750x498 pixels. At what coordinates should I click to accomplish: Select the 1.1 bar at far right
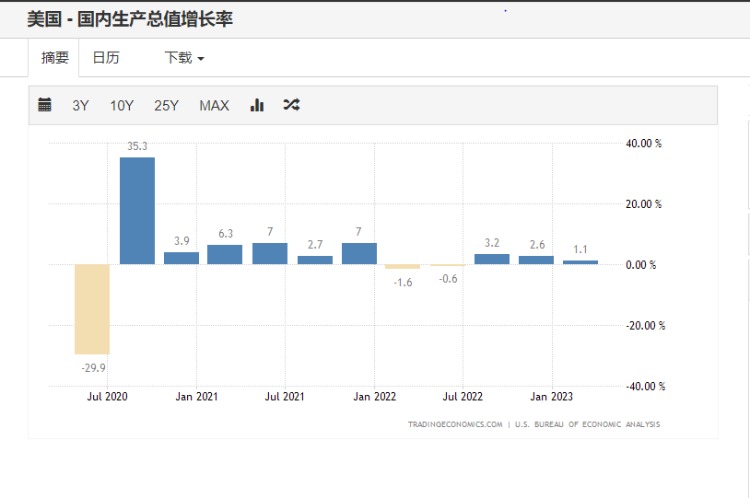[580, 262]
